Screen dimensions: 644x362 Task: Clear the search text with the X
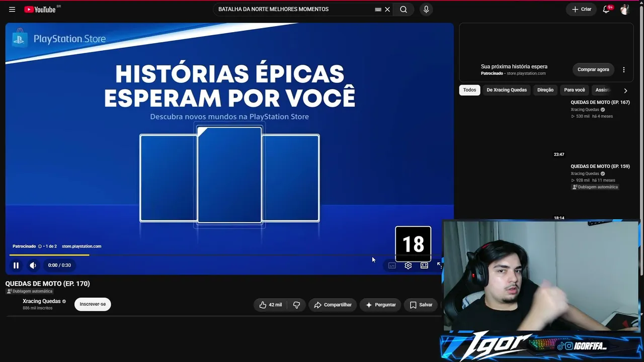pos(387,10)
